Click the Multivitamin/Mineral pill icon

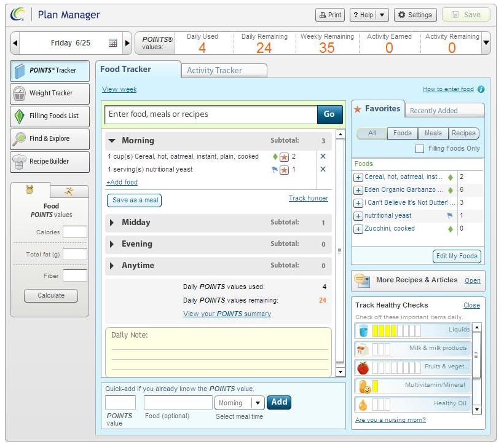[364, 386]
